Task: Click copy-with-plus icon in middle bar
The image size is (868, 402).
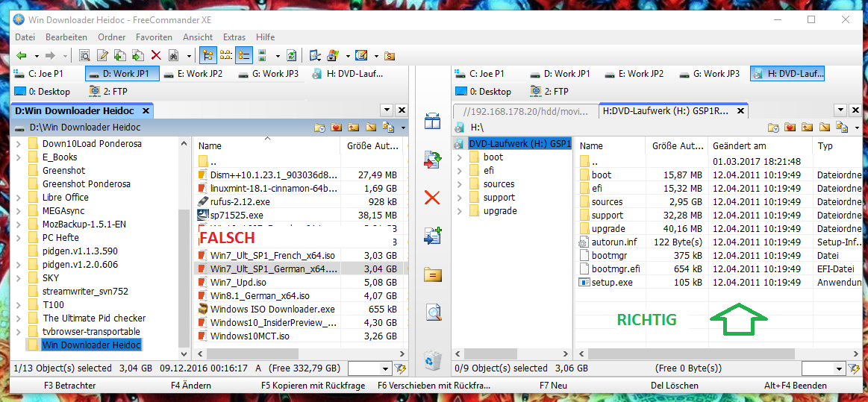Action: (x=432, y=236)
